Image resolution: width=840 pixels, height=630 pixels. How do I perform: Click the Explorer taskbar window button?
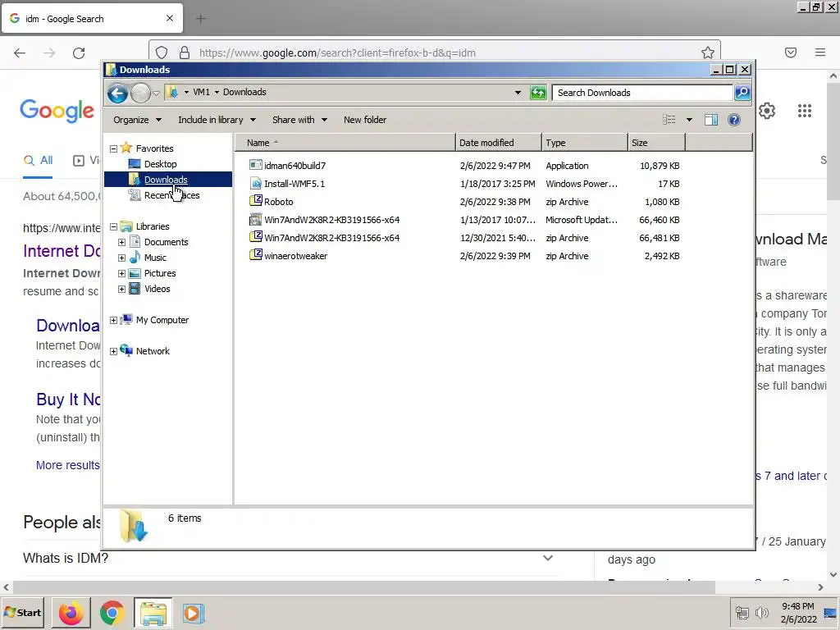pyautogui.click(x=153, y=614)
